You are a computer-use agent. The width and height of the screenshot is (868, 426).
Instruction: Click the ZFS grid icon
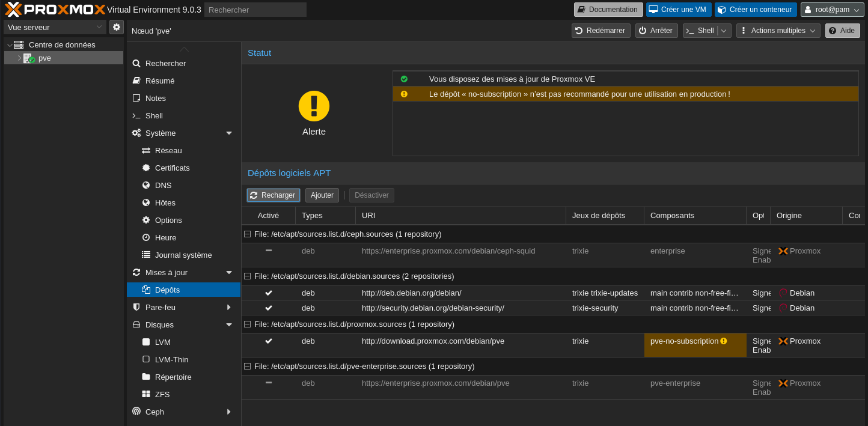pos(146,394)
